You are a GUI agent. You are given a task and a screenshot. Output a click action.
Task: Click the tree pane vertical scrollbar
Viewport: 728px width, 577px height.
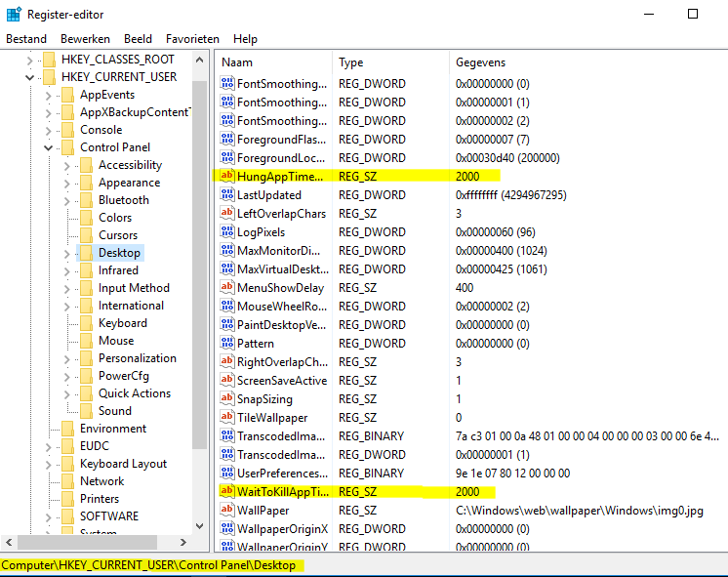pyautogui.click(x=199, y=293)
